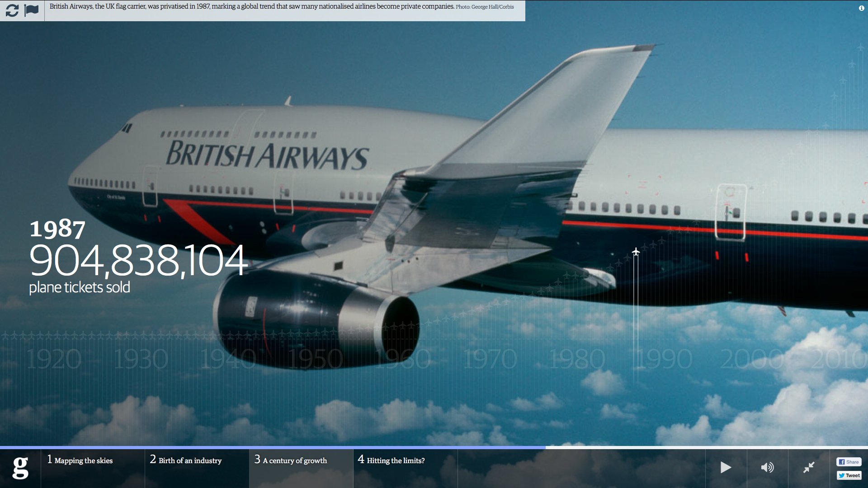Click the refresh arrows icon
The image size is (868, 488).
pos(12,10)
